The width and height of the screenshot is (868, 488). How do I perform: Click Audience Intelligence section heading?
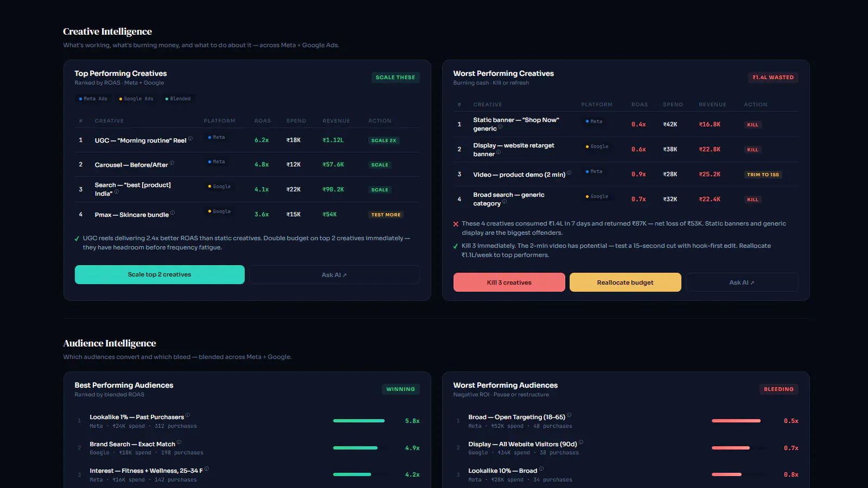110,343
